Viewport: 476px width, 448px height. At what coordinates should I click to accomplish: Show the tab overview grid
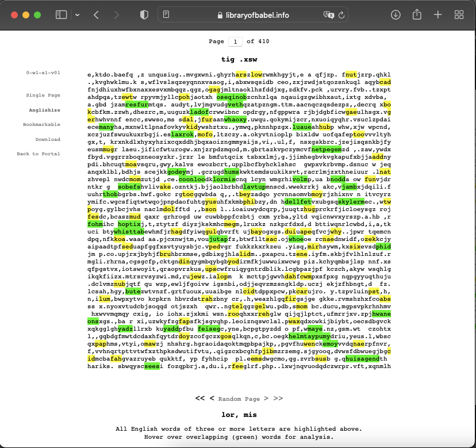point(459,14)
